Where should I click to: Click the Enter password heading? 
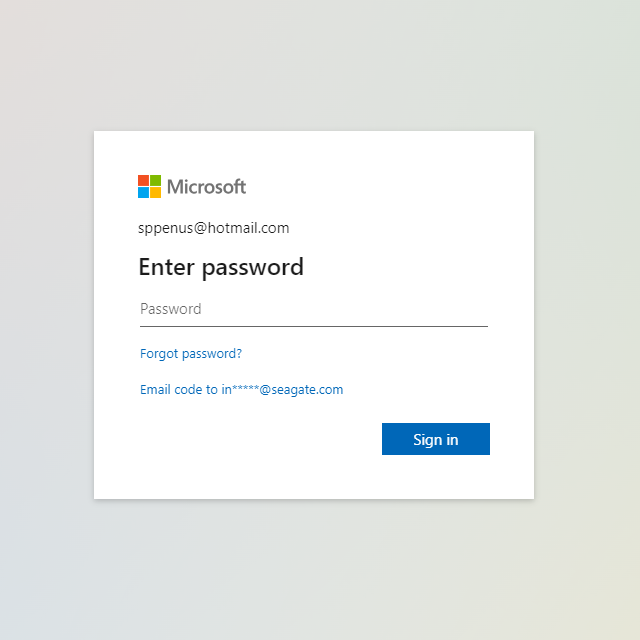220,267
